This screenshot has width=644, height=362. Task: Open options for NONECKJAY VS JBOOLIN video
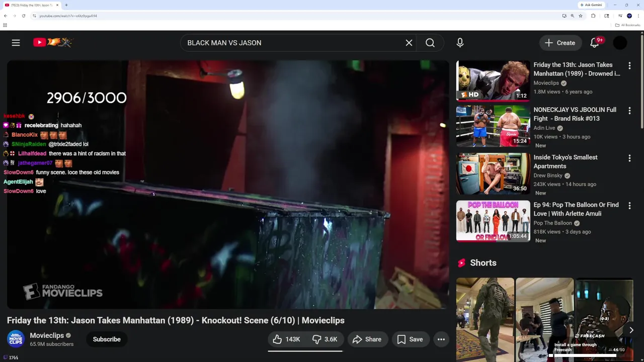pyautogui.click(x=629, y=111)
